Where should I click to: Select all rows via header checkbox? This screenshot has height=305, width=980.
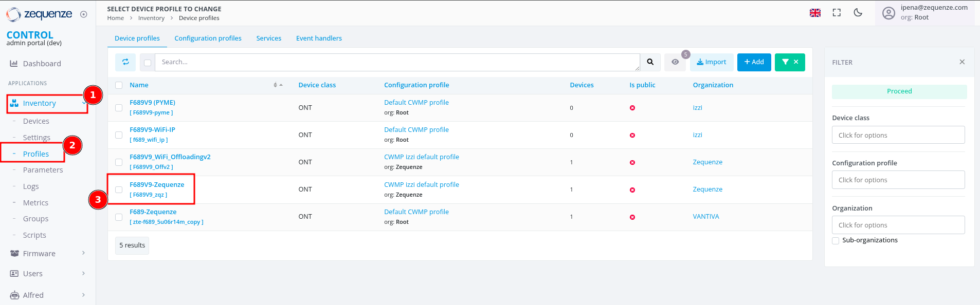pos(119,85)
